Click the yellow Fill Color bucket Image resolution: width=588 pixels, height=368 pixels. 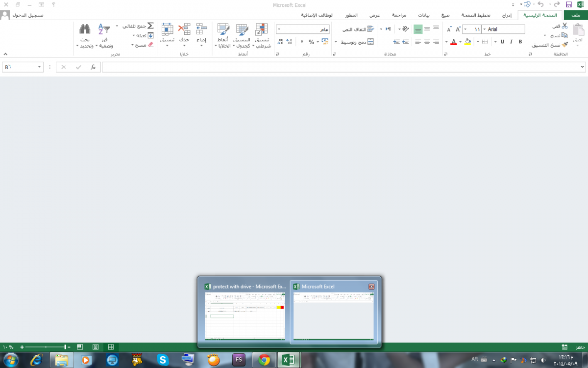pyautogui.click(x=468, y=42)
